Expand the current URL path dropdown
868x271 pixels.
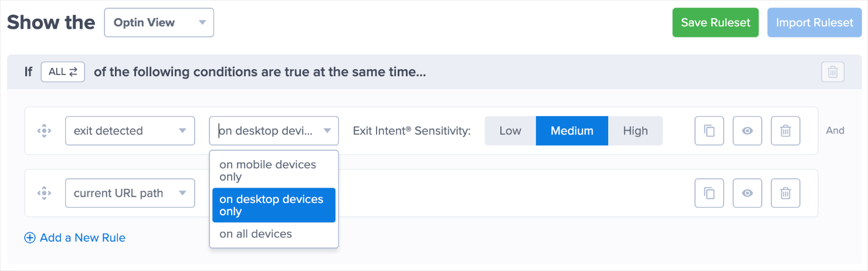point(130,193)
